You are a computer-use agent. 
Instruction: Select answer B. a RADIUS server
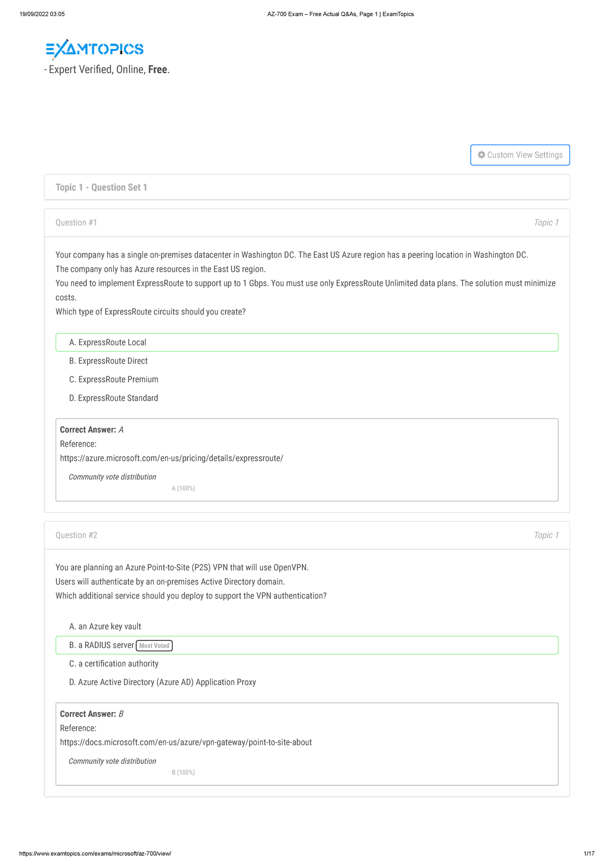coord(101,646)
